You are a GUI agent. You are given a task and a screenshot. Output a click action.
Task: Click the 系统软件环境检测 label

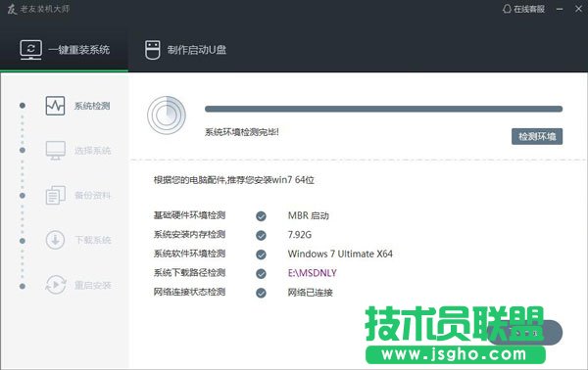point(189,254)
